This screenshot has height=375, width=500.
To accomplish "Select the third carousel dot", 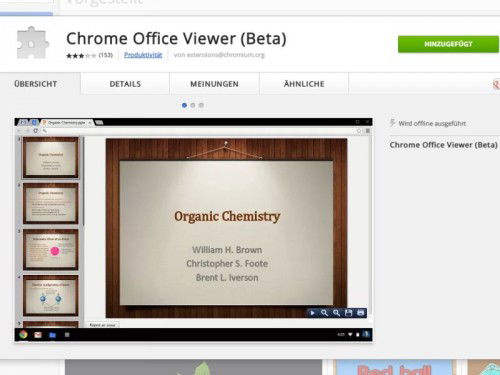I will [x=201, y=105].
